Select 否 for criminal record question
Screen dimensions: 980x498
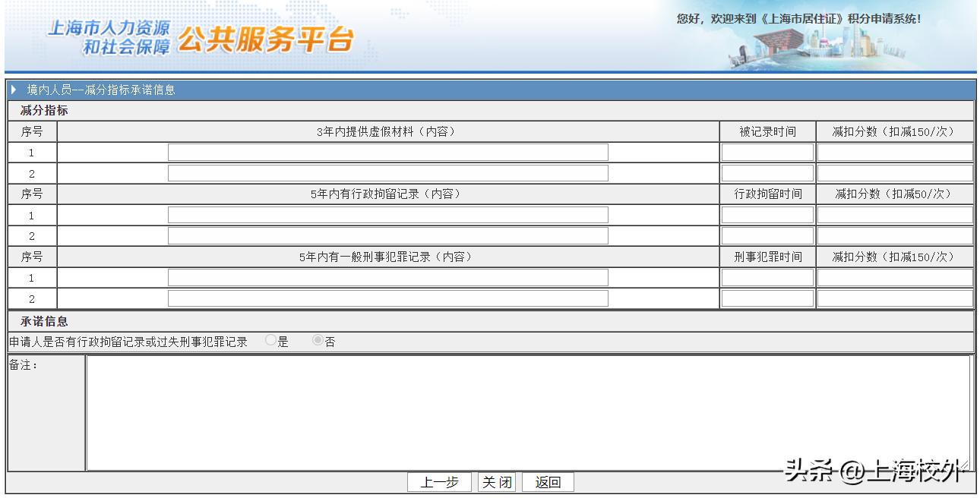318,341
